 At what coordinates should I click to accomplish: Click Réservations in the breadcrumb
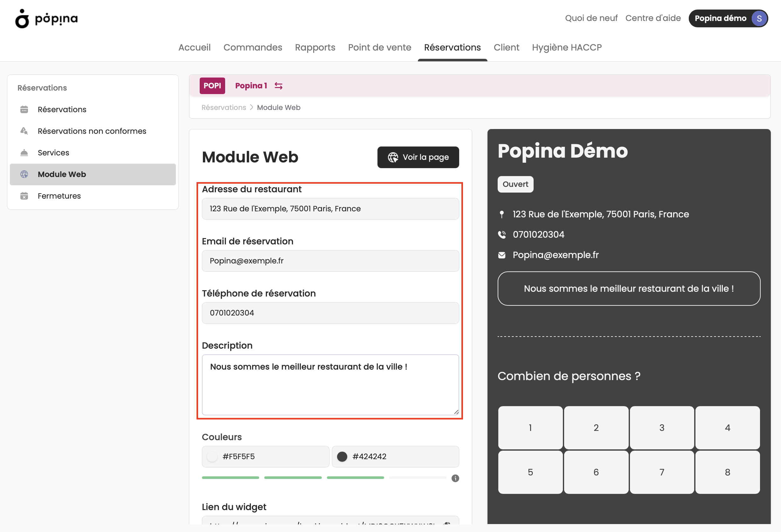click(224, 107)
